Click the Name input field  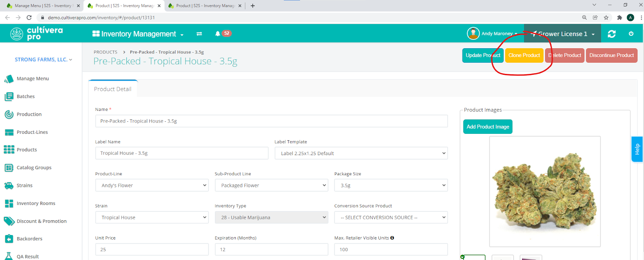271,121
